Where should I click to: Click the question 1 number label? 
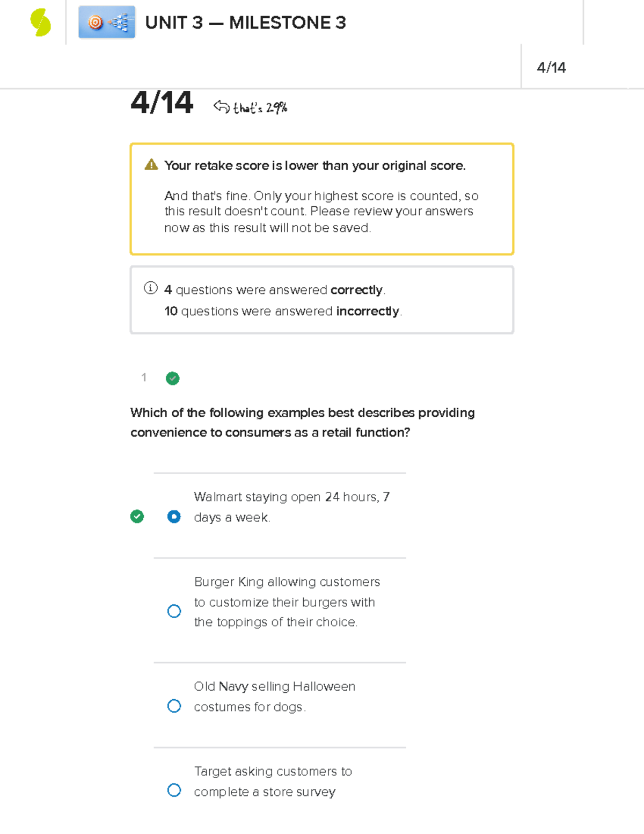[144, 378]
